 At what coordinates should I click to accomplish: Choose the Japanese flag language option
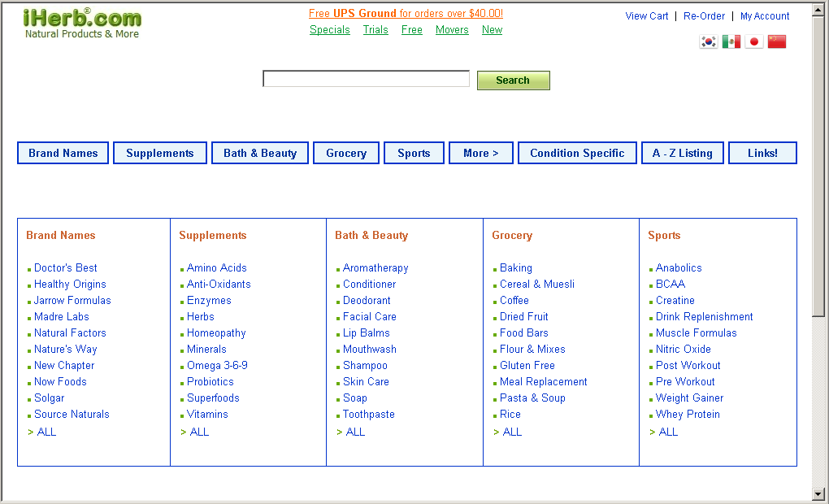tap(754, 41)
